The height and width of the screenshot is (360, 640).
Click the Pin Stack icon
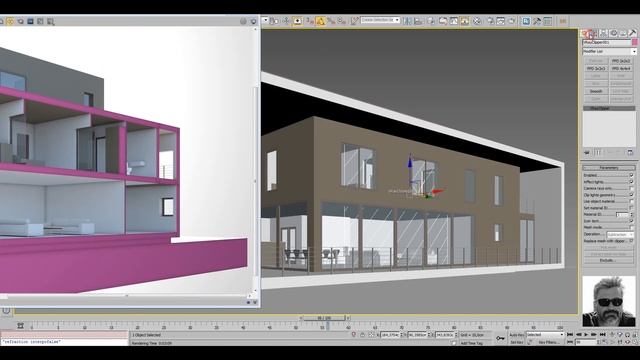pyautogui.click(x=587, y=152)
